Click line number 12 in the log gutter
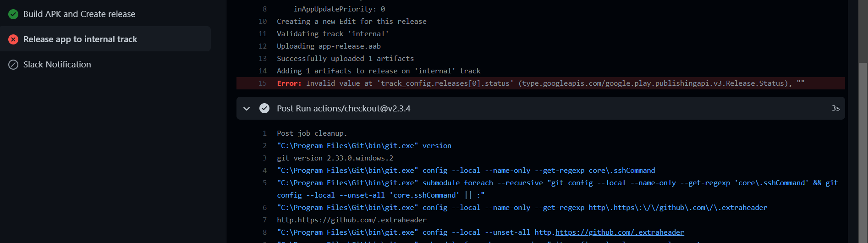The image size is (868, 243). pos(263,46)
